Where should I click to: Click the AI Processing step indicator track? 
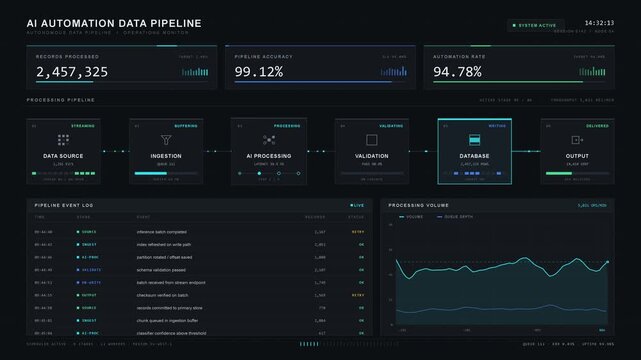[269, 173]
